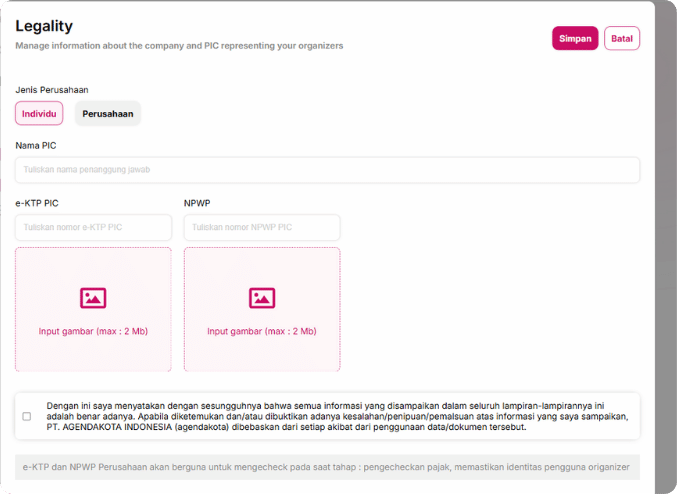This screenshot has height=494, width=677.
Task: Click 'Input gambar' text under e-KTP PIC
Action: coord(93,331)
